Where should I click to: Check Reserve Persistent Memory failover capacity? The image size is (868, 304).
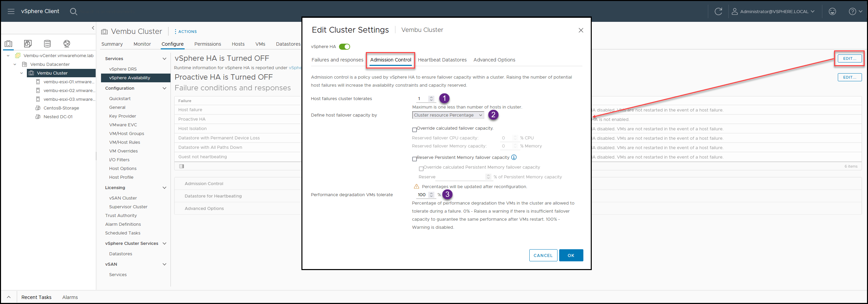(415, 159)
